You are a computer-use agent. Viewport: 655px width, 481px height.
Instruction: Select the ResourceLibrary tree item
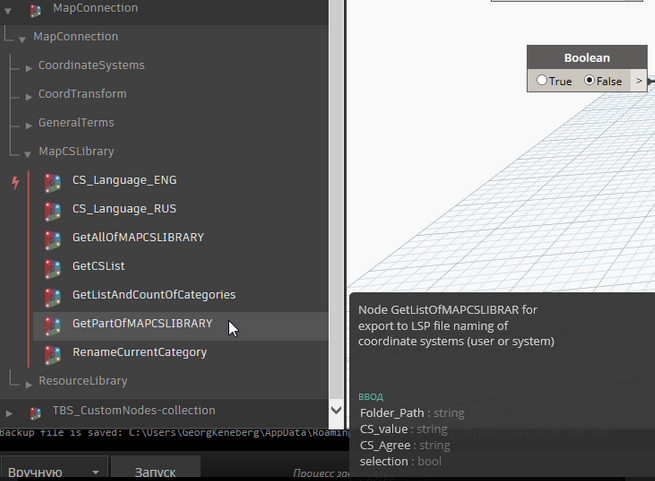pos(82,381)
